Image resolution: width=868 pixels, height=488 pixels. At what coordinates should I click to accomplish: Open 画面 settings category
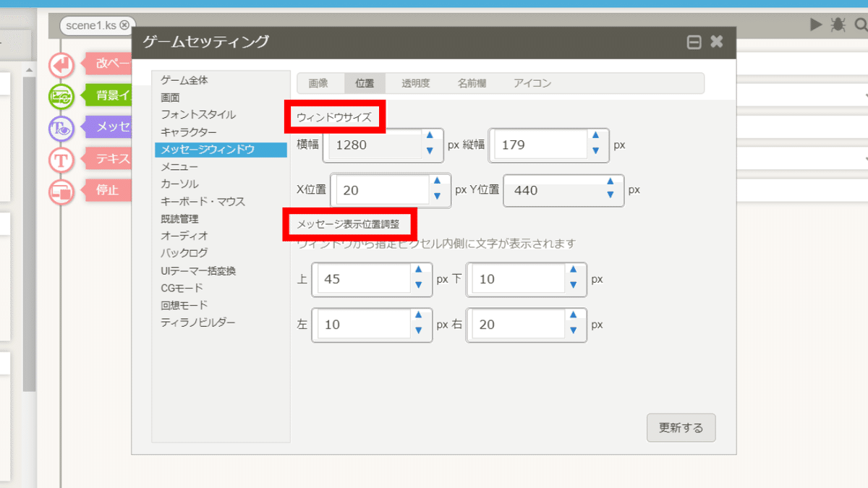click(x=171, y=98)
